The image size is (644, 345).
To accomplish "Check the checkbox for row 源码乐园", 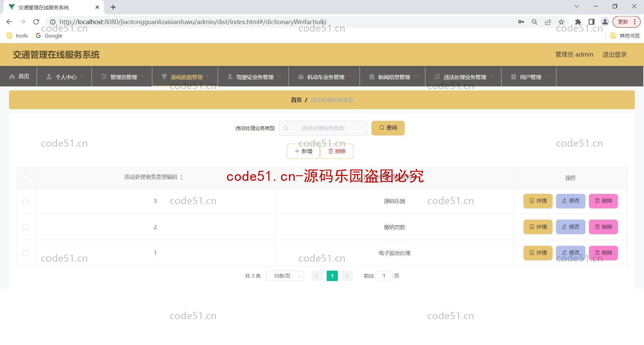I will (25, 201).
